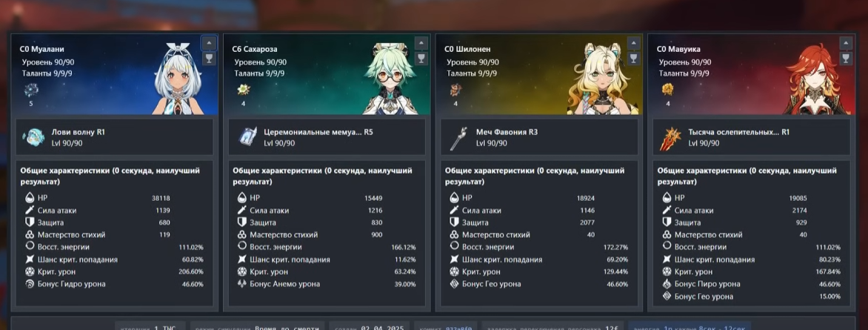Collapse the Шилонен card with arrow button
This screenshot has width=868, height=330.
(x=633, y=43)
